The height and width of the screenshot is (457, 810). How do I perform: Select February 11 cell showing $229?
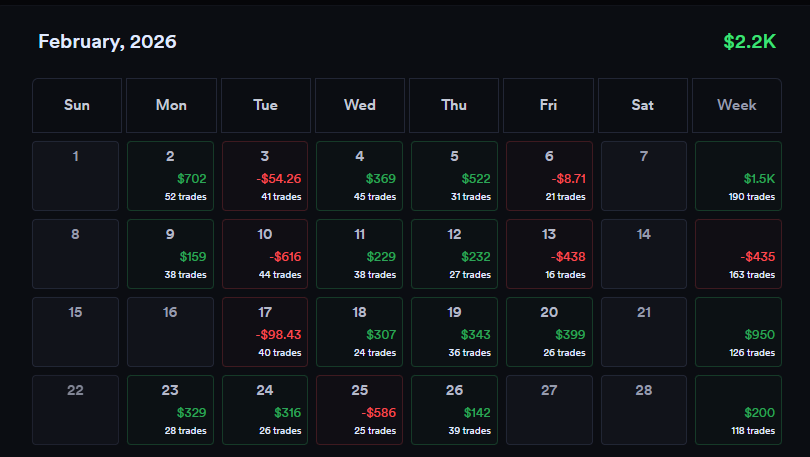pyautogui.click(x=360, y=254)
